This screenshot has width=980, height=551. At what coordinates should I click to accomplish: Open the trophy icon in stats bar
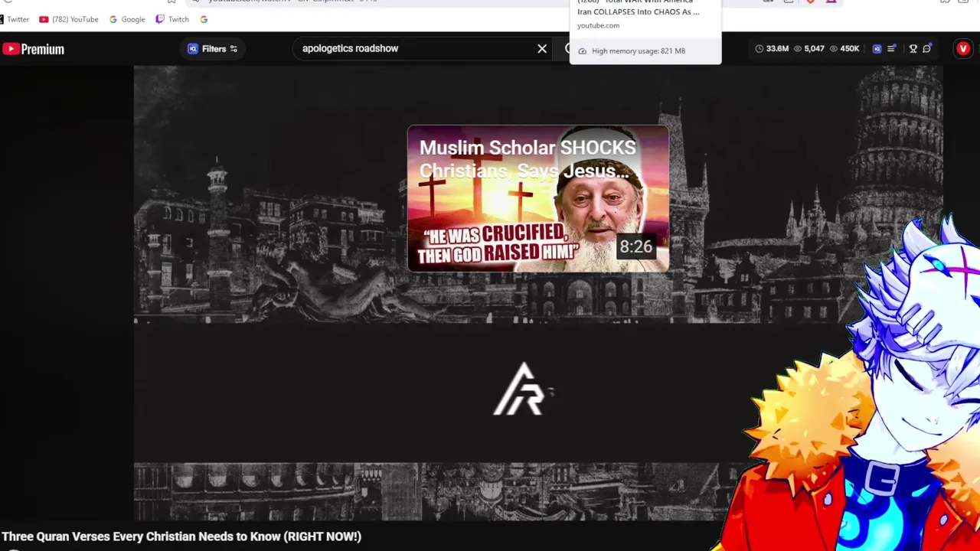click(x=913, y=49)
